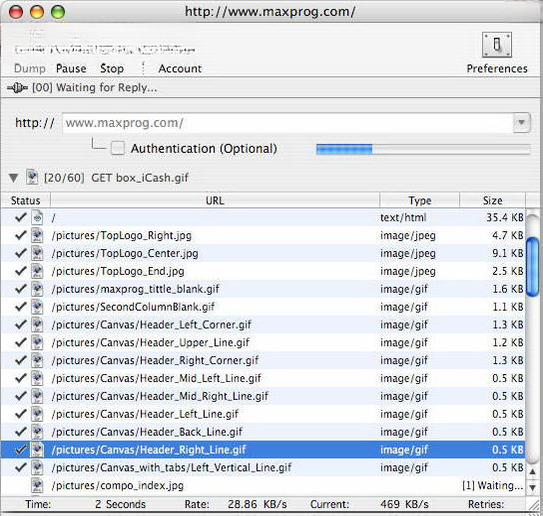Click the green zoom window button
The height and width of the screenshot is (516, 543).
point(58,12)
